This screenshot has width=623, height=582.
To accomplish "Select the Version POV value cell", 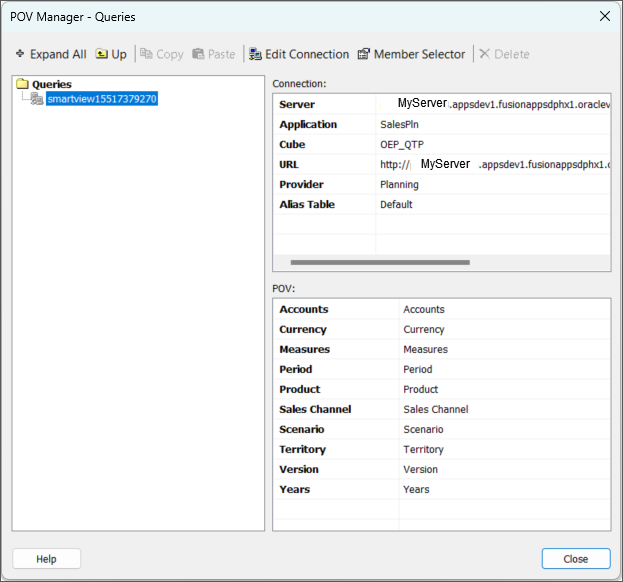I will point(505,469).
